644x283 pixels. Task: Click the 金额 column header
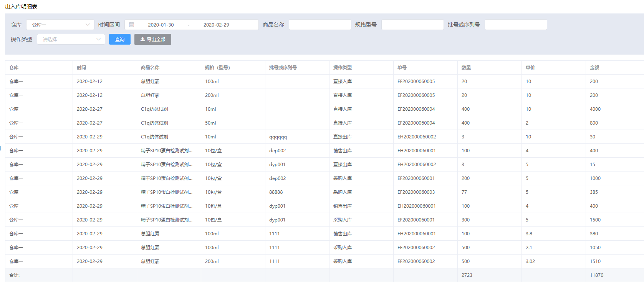click(594, 68)
